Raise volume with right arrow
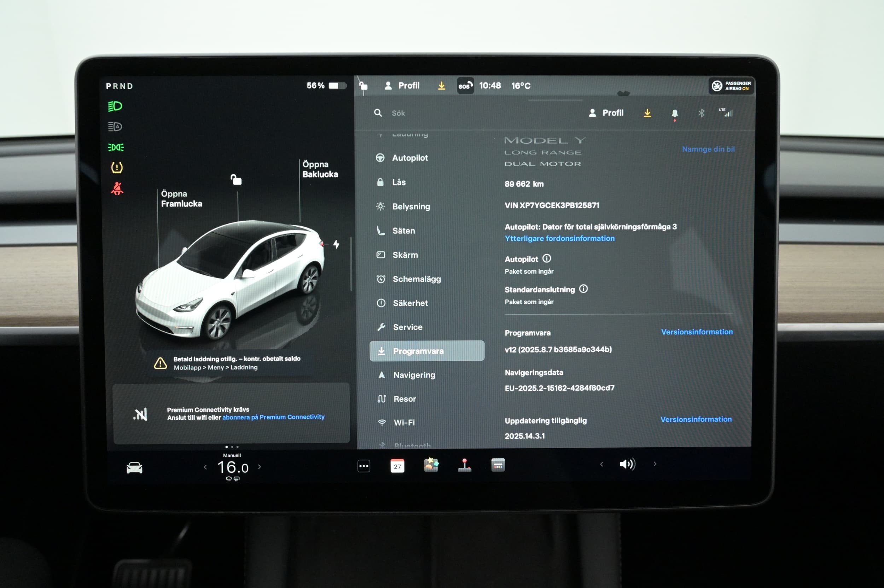This screenshot has width=884, height=588. [x=655, y=464]
